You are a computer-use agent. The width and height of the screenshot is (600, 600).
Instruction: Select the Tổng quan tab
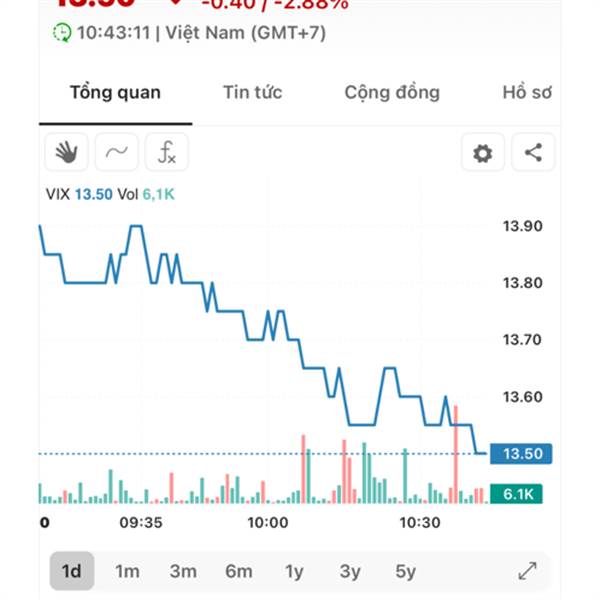point(116,93)
